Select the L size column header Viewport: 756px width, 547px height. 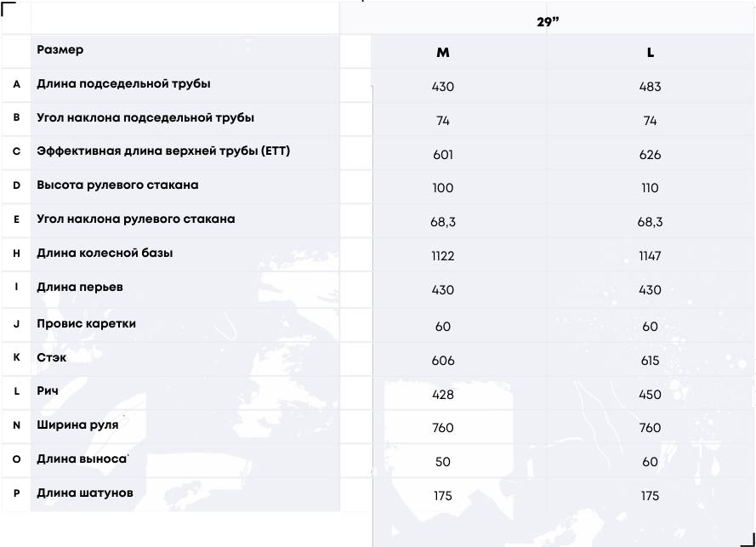coord(650,53)
